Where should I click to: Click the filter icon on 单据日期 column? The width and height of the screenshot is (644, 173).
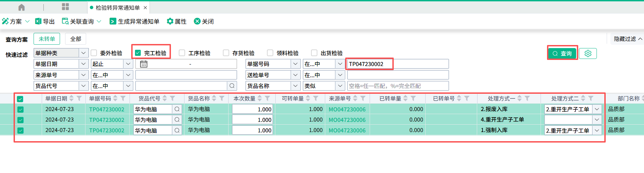(x=79, y=99)
